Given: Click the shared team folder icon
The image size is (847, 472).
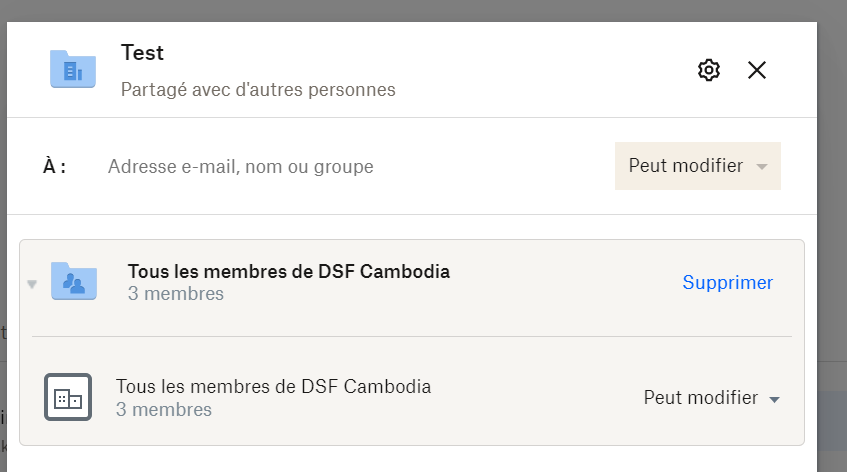Looking at the screenshot, I should [73, 282].
